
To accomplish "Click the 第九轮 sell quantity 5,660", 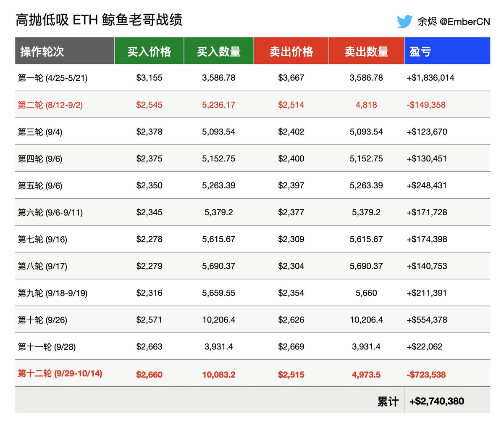I will [366, 293].
